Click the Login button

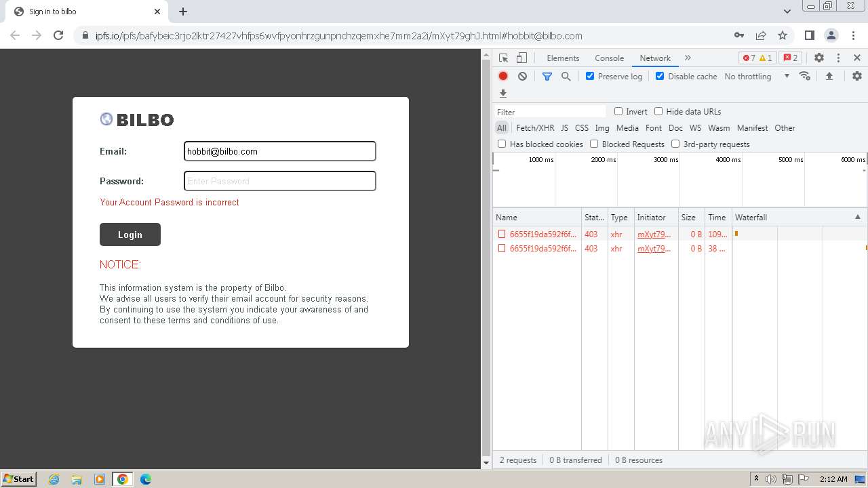tap(130, 235)
